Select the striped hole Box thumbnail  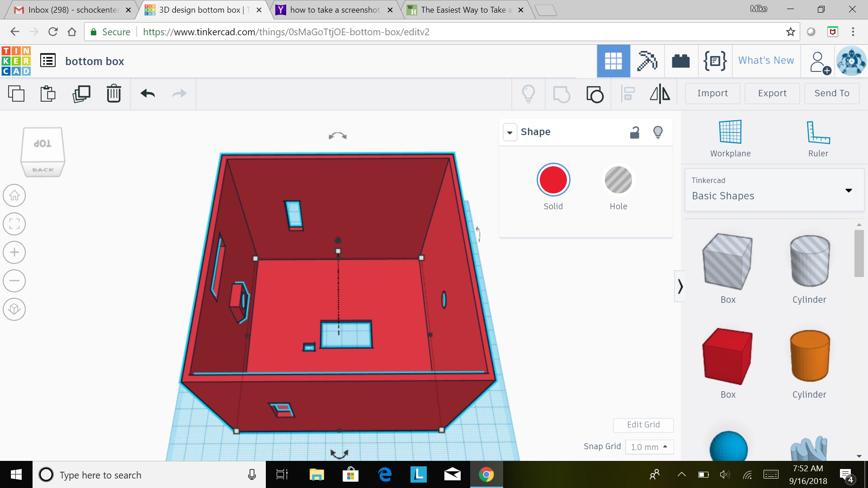727,261
